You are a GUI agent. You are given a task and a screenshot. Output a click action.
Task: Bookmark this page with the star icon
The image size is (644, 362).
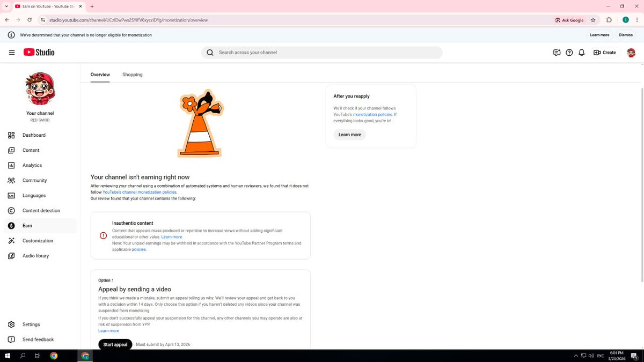pos(593,20)
